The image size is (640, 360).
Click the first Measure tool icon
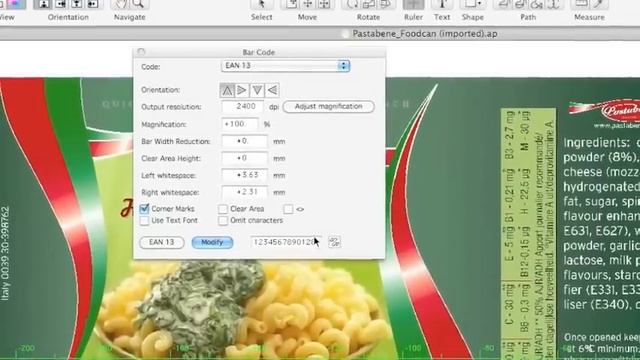pyautogui.click(x=581, y=4)
